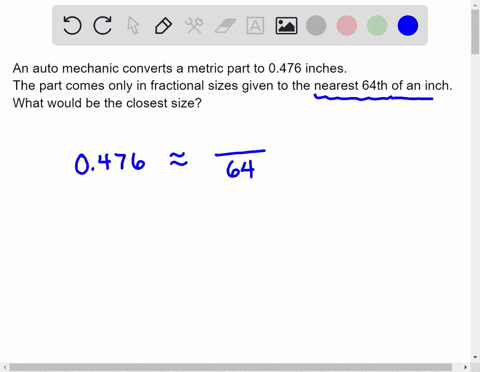Click the vertical scrollbar down arrow
The height and width of the screenshot is (372, 480).
point(475,357)
